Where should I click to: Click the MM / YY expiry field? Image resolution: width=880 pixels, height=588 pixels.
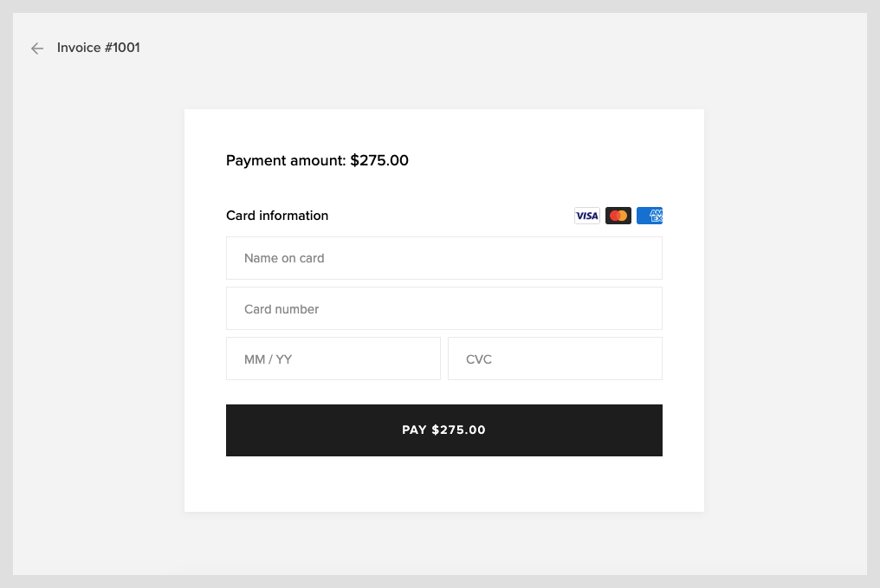pyautogui.click(x=333, y=359)
